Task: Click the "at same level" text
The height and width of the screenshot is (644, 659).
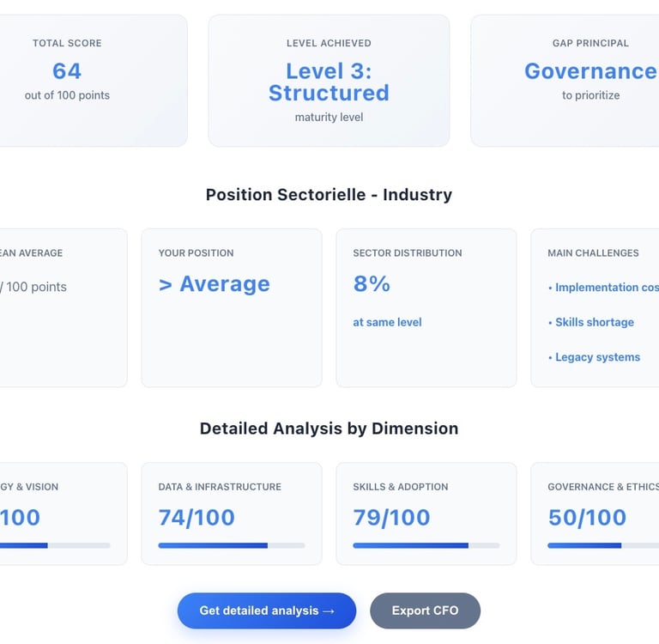Action: pyautogui.click(x=387, y=322)
